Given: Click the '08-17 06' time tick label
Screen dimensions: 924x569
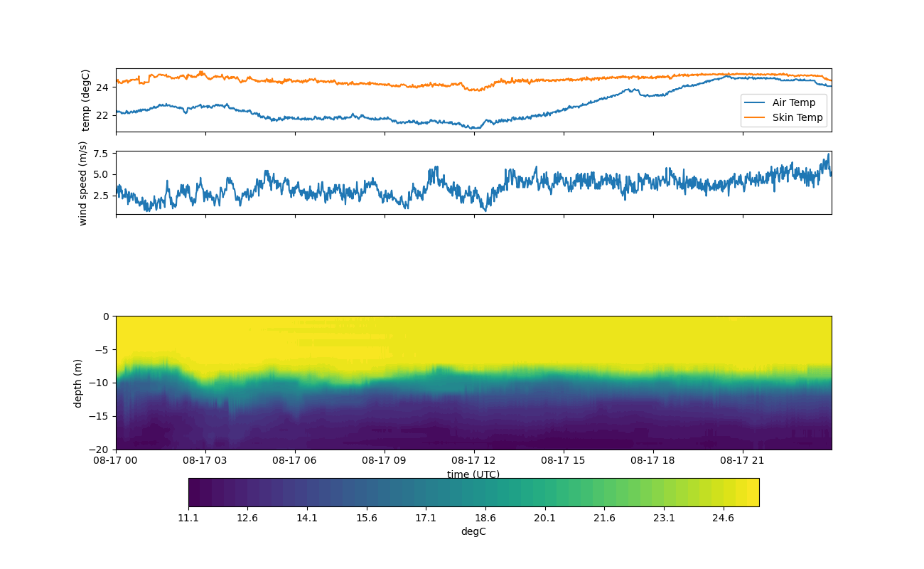Looking at the screenshot, I should (x=295, y=460).
